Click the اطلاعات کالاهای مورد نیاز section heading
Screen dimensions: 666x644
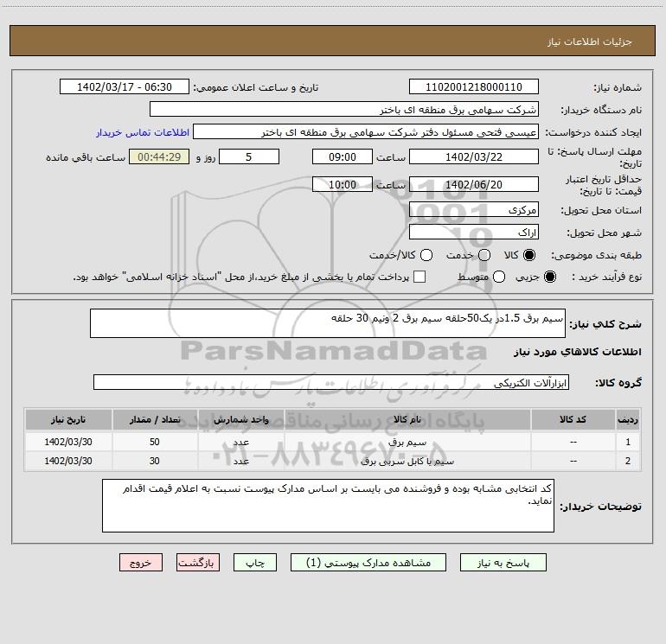pos(577,352)
